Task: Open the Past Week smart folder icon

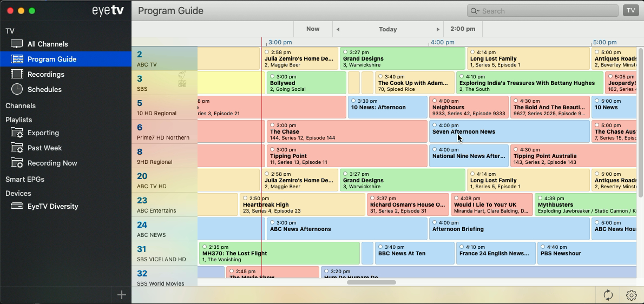Action: point(17,148)
